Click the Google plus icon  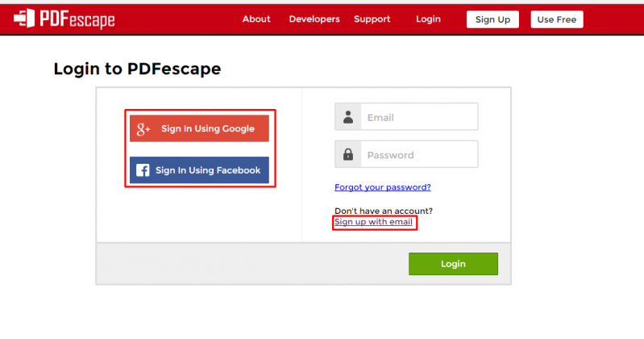(143, 129)
